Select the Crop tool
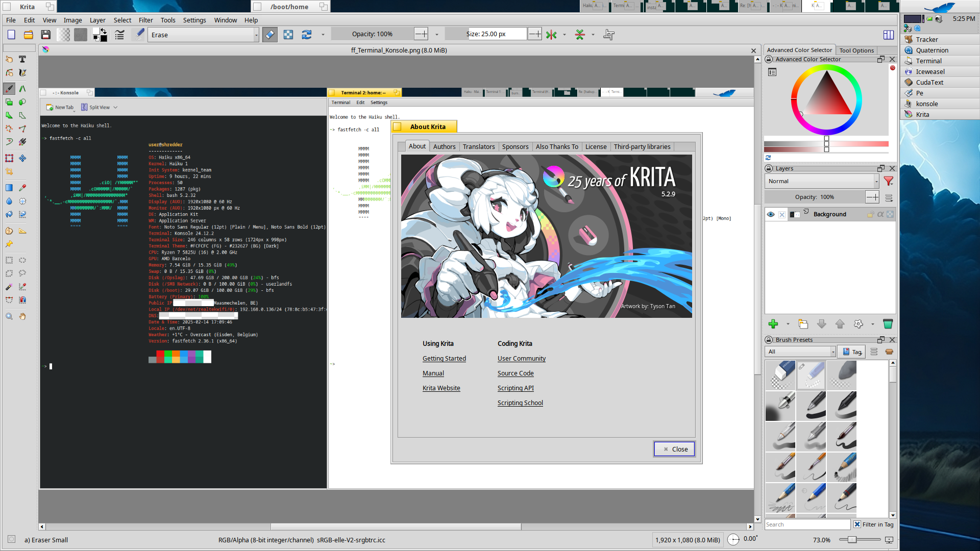 click(9, 171)
